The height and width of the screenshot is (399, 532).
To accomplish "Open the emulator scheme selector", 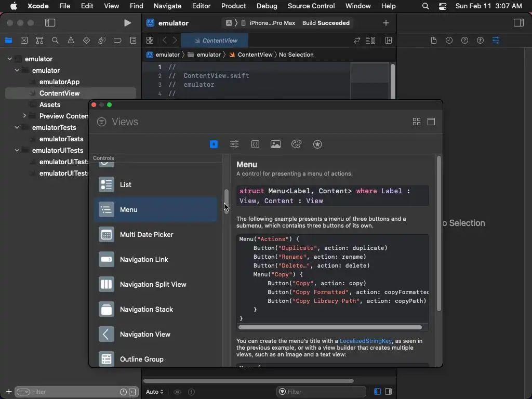I will [x=229, y=23].
